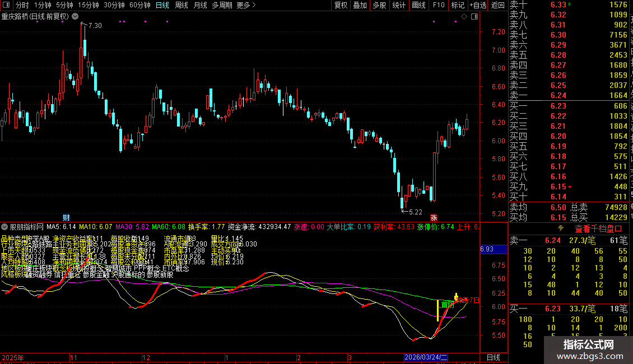Click the MA10: 6.07 indicator label

click(x=95, y=227)
